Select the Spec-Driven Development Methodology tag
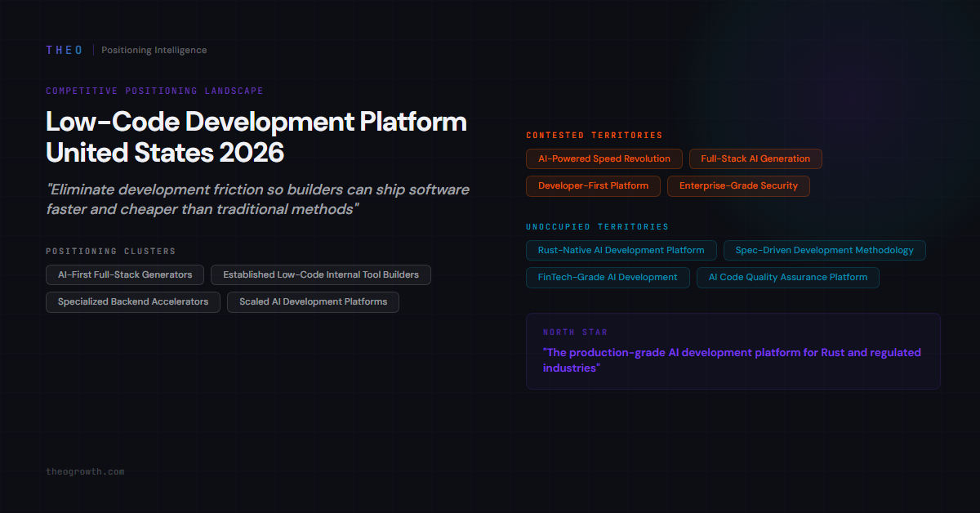The height and width of the screenshot is (513, 980). [x=825, y=250]
